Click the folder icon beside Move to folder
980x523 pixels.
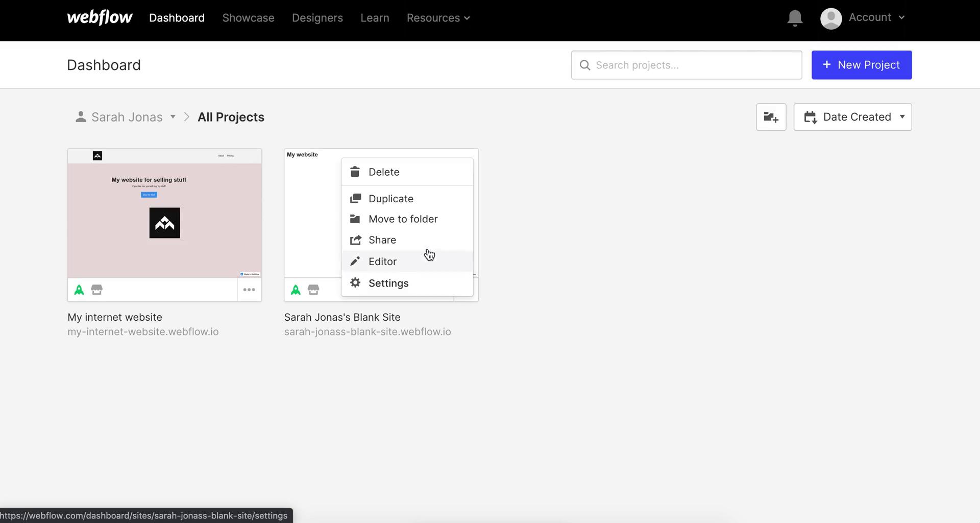click(x=355, y=219)
